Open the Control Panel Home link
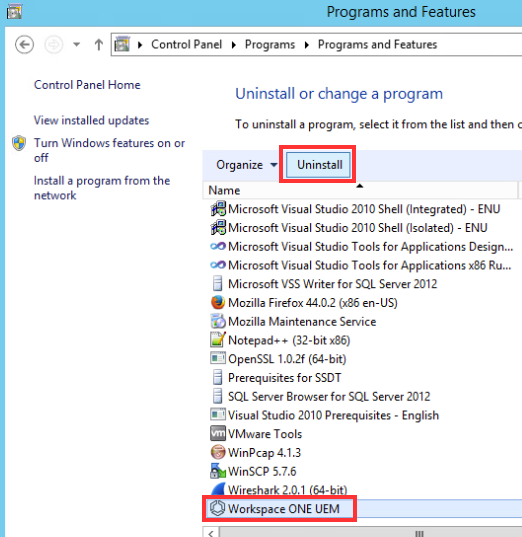Viewport: 522px width, 537px height. pyautogui.click(x=87, y=85)
